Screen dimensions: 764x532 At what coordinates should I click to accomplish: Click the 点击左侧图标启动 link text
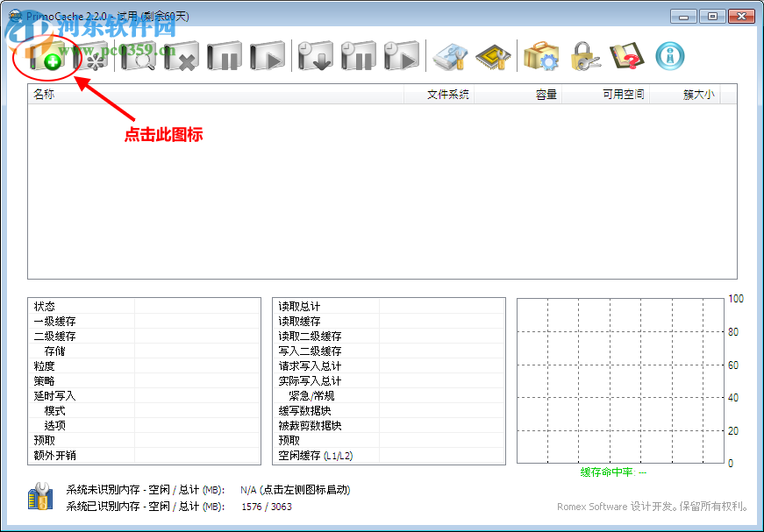(307, 490)
